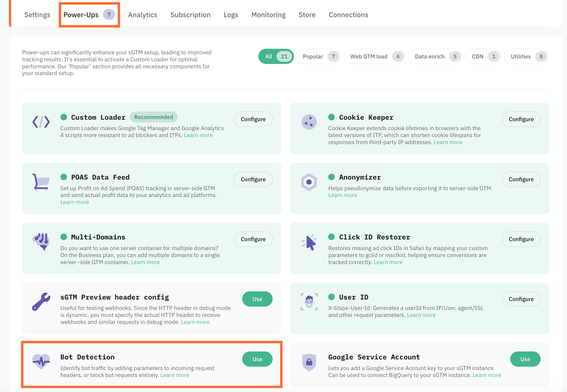Click the User ID face icon
567x392 pixels.
309,302
